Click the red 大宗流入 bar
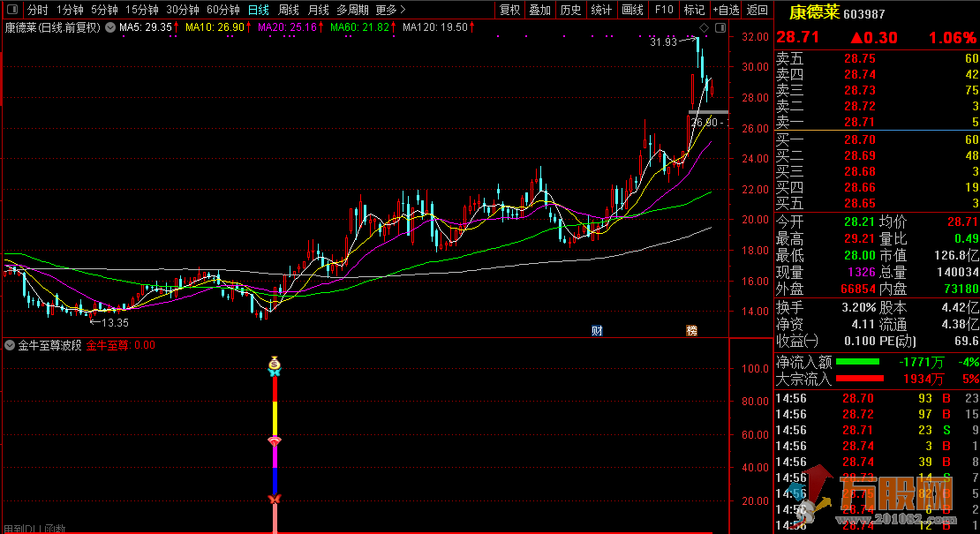This screenshot has width=980, height=534. [860, 379]
